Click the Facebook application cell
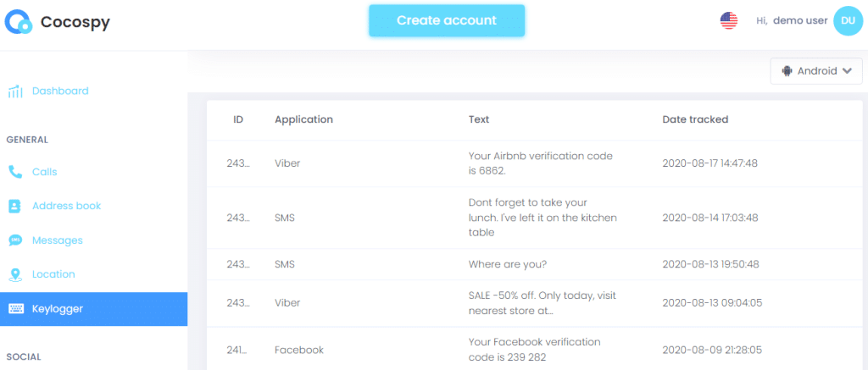 (299, 350)
